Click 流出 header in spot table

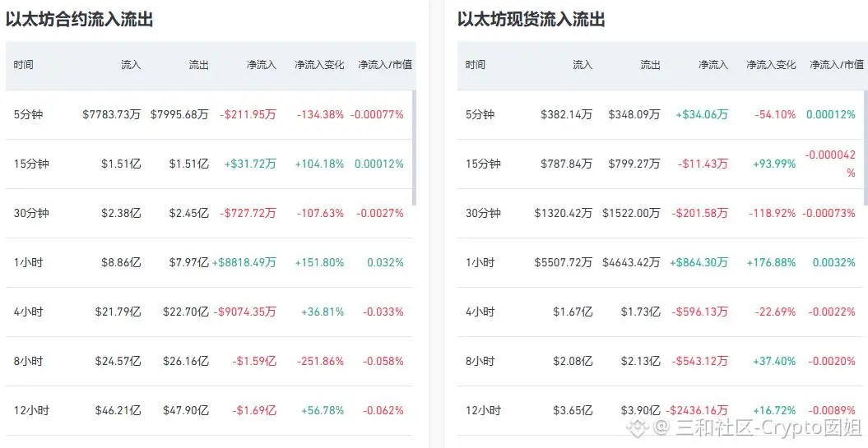click(650, 65)
